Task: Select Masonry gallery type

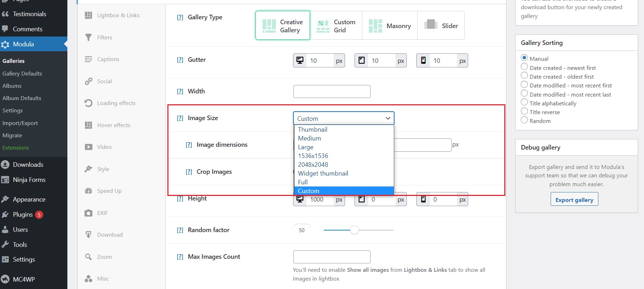Action: (x=390, y=25)
